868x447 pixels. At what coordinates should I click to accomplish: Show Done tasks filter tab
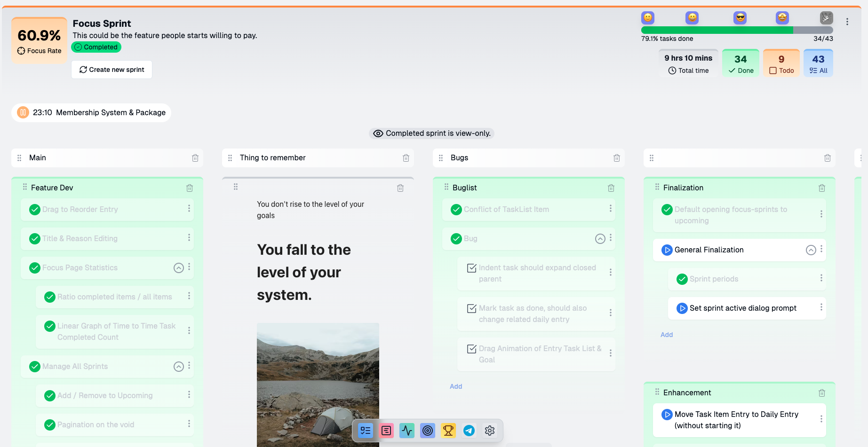(741, 63)
